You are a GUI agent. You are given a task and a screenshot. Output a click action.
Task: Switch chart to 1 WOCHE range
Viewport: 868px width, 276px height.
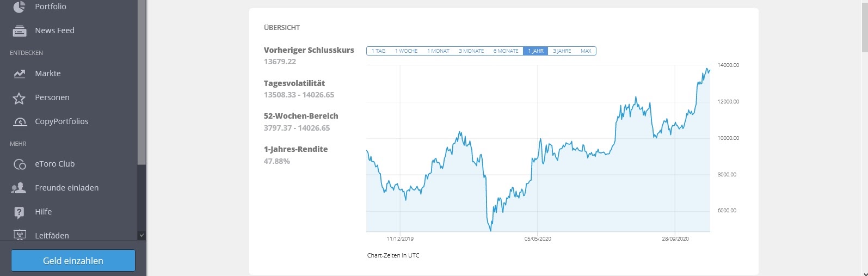click(x=406, y=51)
